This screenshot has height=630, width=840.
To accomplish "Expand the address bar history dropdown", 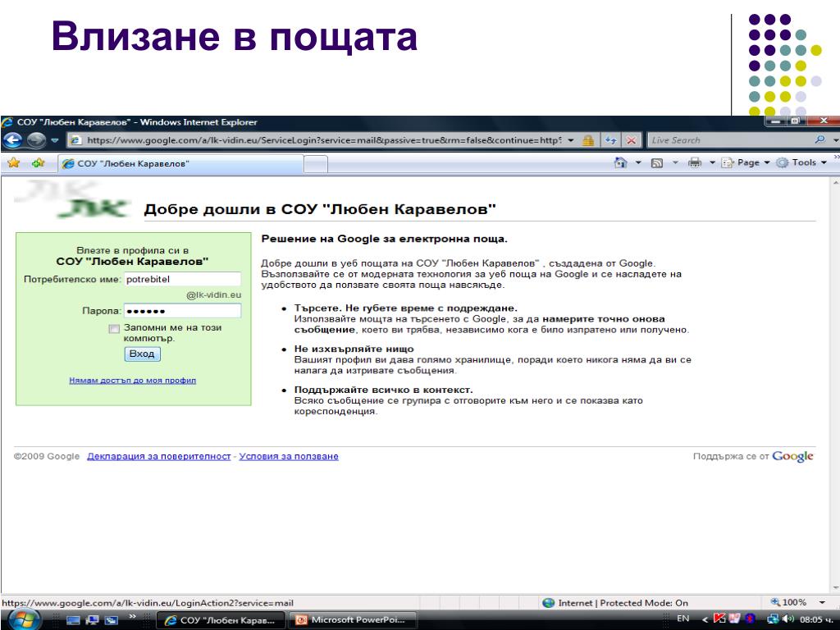I will point(571,140).
